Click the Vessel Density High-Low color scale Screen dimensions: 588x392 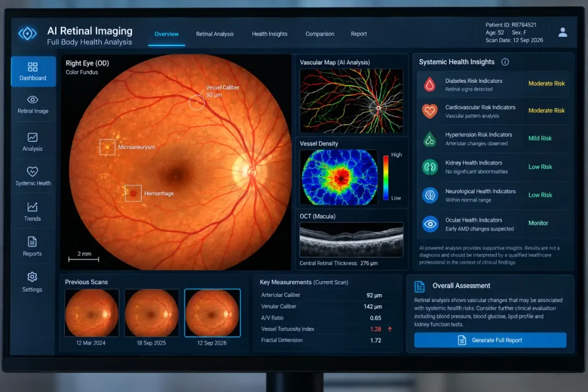[386, 177]
